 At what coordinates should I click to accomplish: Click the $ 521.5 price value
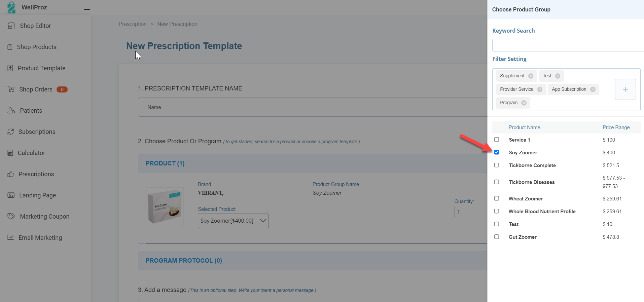point(611,165)
